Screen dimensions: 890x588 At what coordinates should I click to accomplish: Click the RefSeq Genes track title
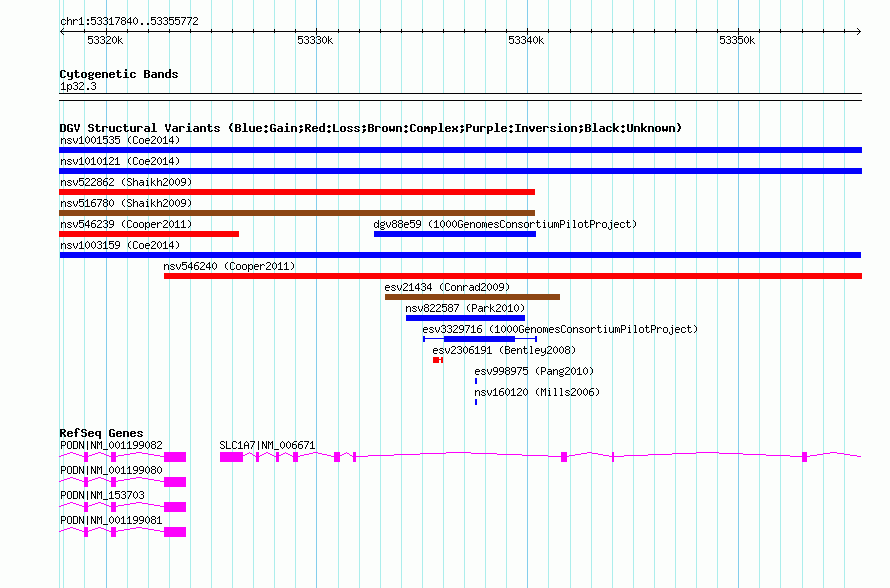coord(102,433)
